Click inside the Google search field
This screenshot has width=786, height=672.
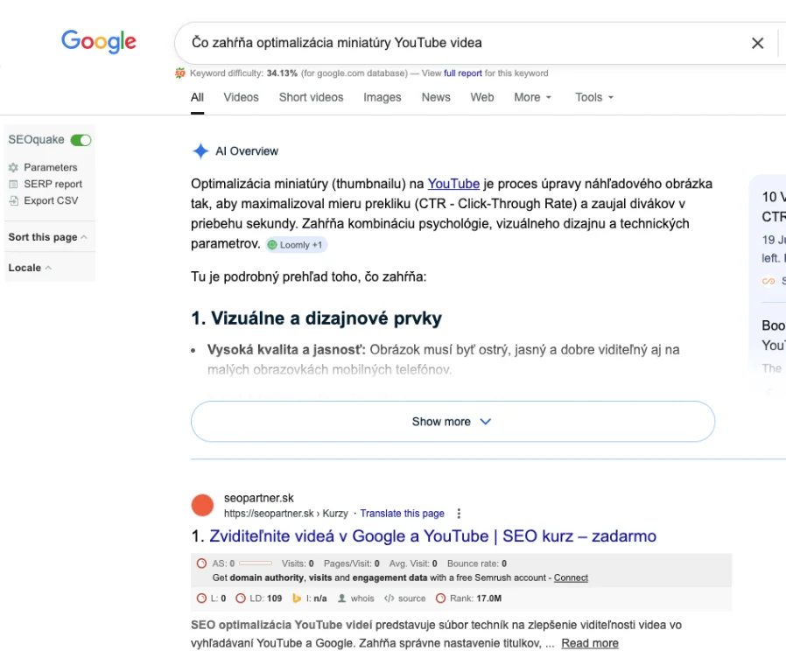click(455, 43)
